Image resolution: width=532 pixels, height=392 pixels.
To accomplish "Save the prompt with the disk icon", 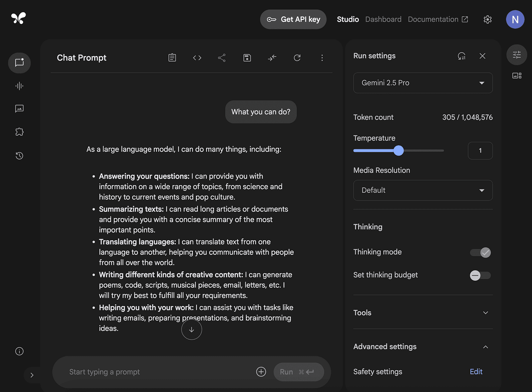I will click(247, 58).
